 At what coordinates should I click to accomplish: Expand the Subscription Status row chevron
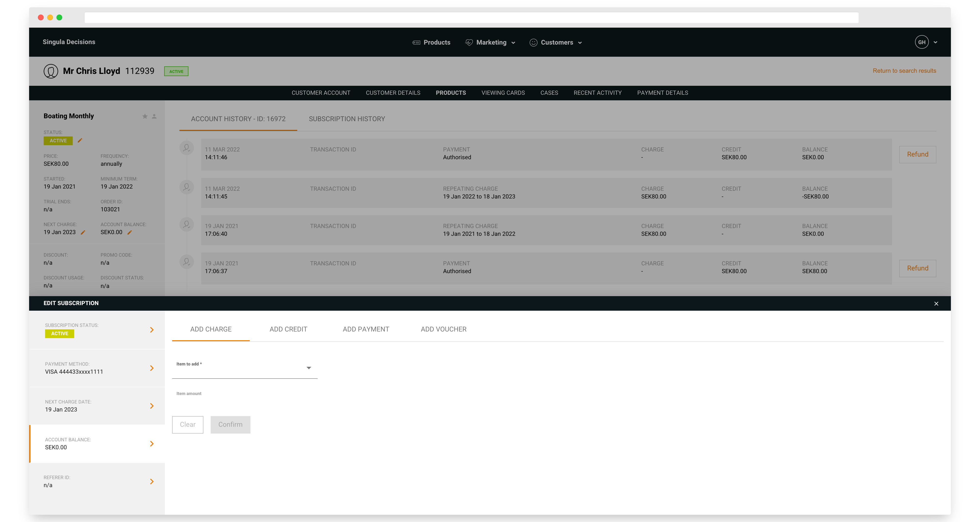tap(152, 330)
